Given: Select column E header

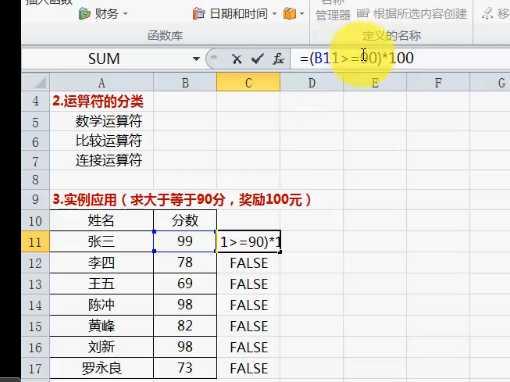Looking at the screenshot, I should tap(375, 83).
